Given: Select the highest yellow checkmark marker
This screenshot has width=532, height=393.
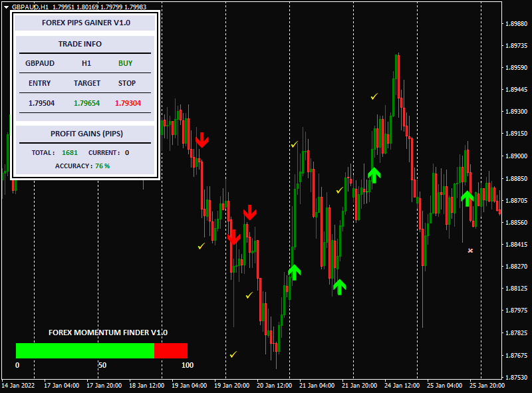Looking at the screenshot, I should [x=374, y=96].
